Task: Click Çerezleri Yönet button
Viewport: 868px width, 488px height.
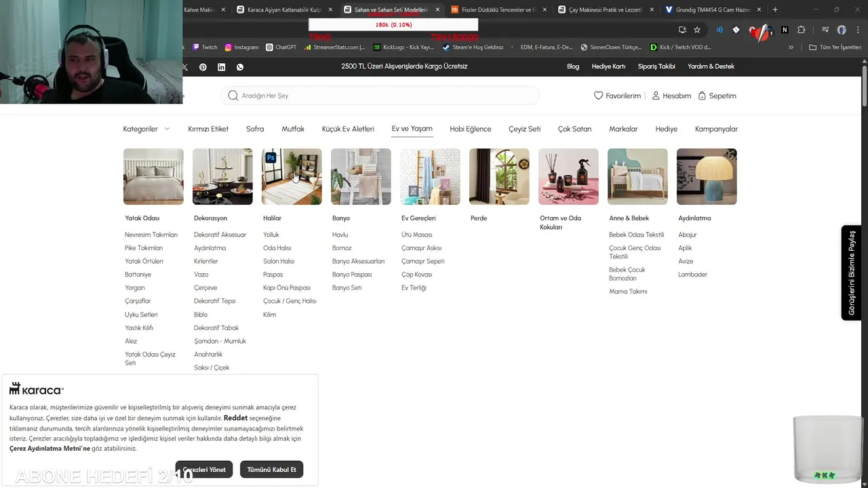Action: (204, 470)
